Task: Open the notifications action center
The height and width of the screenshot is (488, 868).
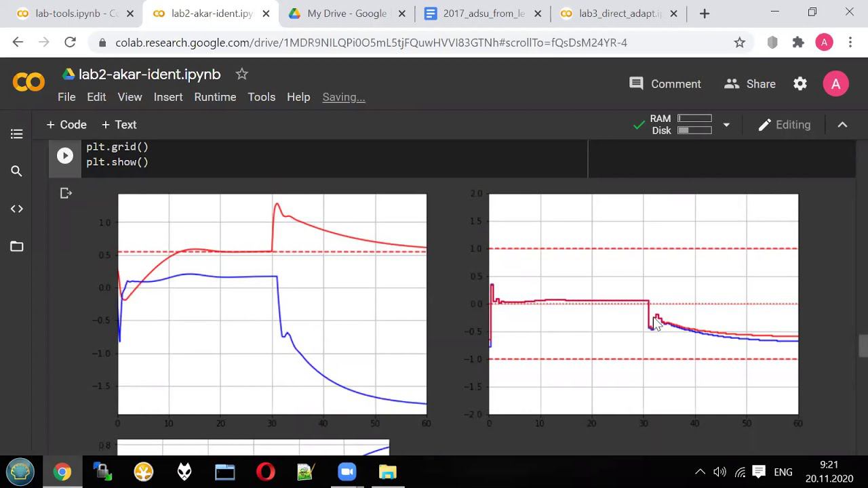Action: [x=759, y=472]
